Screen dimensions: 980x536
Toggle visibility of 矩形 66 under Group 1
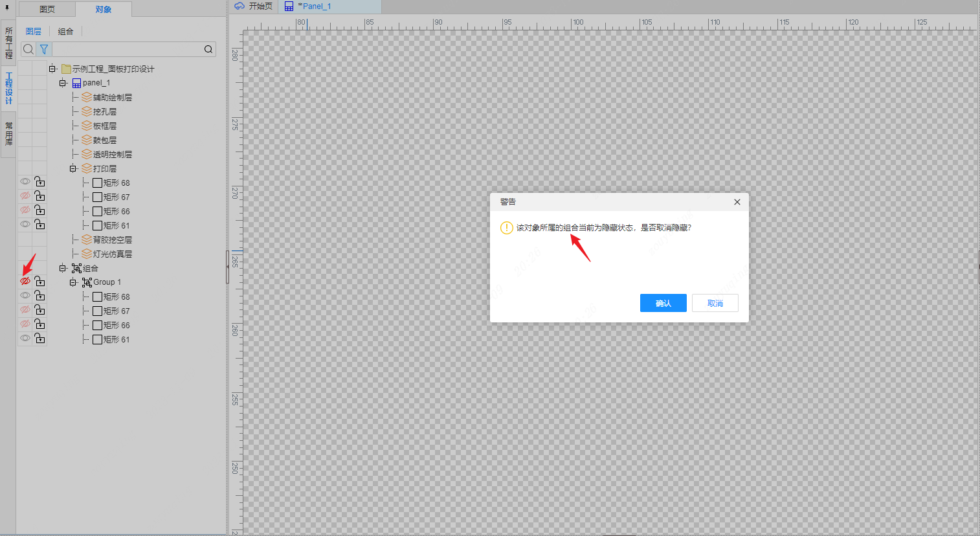pyautogui.click(x=25, y=324)
